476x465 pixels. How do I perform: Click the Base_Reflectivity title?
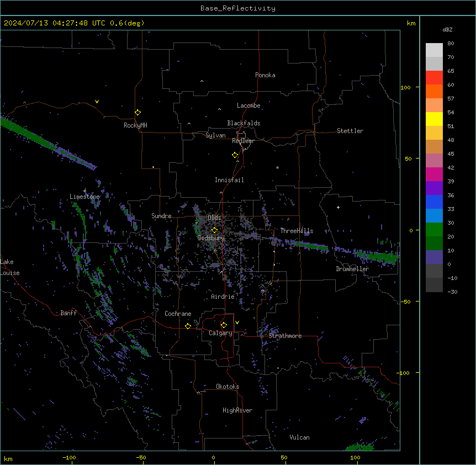tap(238, 8)
